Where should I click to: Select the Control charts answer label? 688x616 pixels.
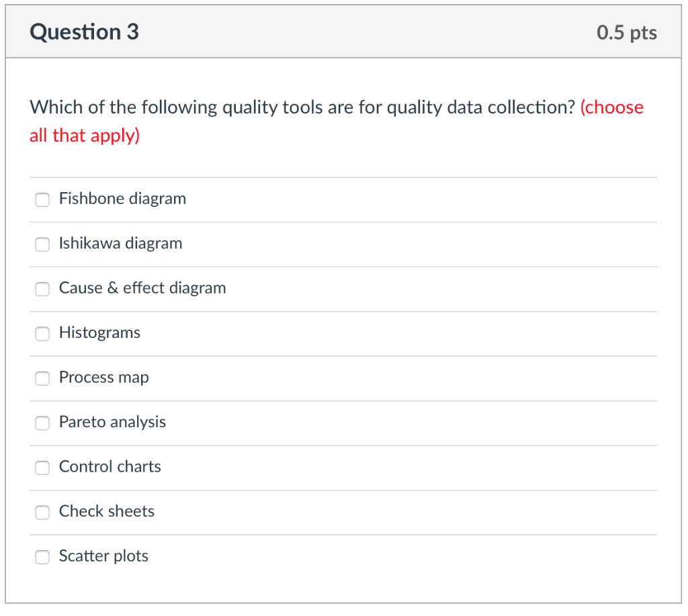click(110, 466)
